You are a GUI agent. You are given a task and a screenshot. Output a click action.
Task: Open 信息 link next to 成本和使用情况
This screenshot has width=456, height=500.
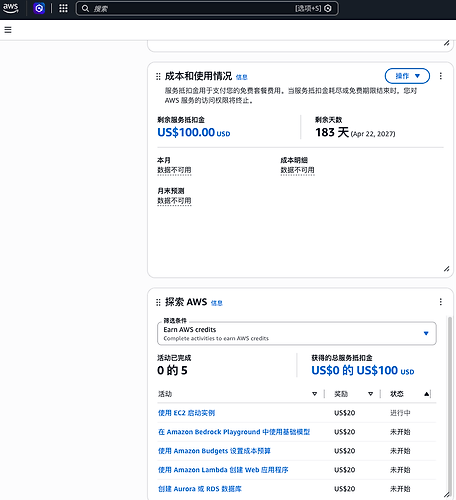click(x=242, y=77)
